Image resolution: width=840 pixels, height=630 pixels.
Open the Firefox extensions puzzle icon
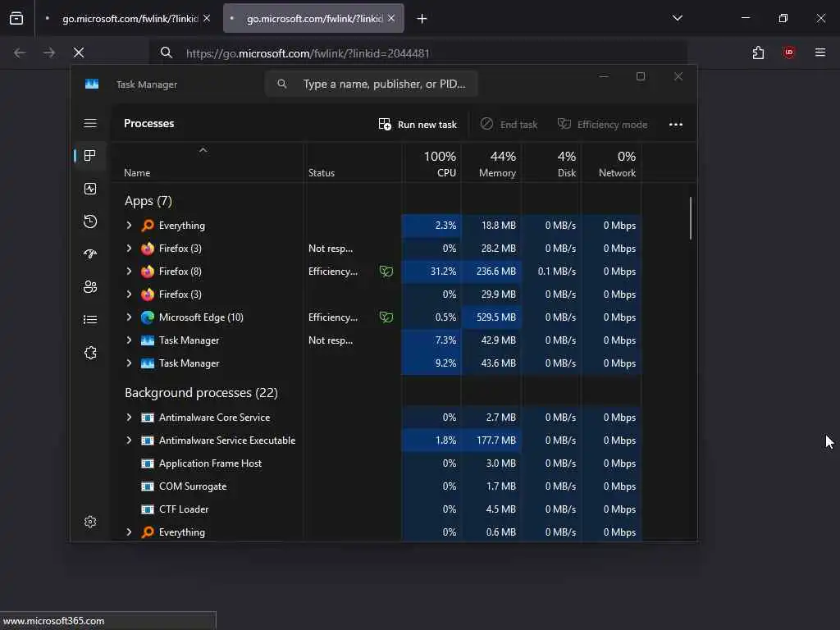(758, 52)
